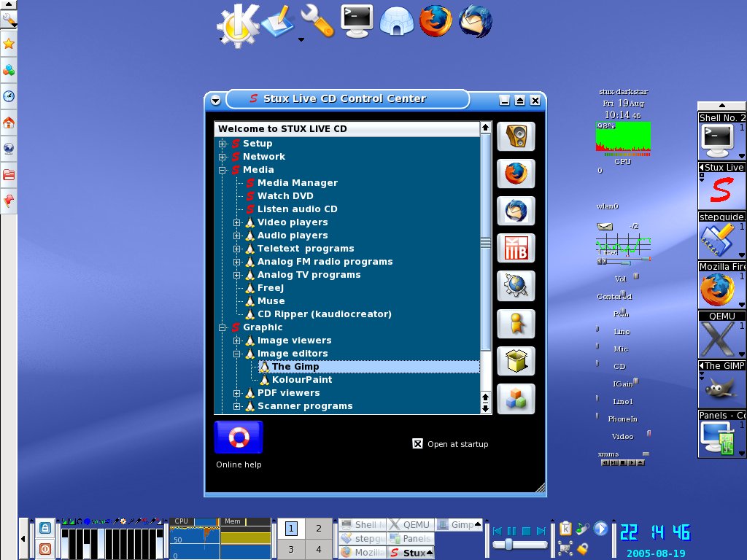Click the colored cubes icon in Control Center

point(516,399)
